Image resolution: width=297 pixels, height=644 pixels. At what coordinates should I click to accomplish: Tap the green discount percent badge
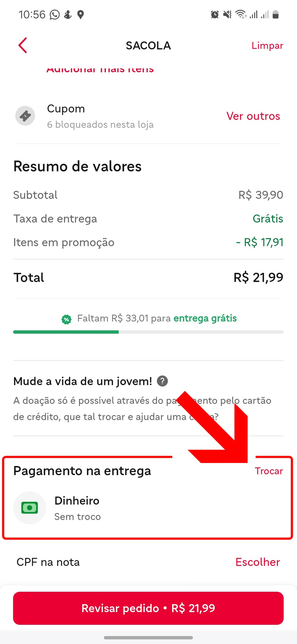pos(66,319)
